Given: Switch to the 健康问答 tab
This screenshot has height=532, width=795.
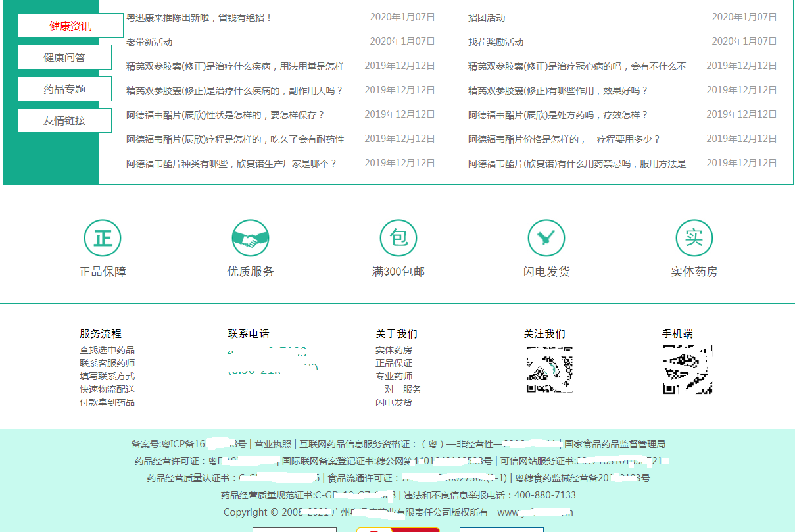Looking at the screenshot, I should pyautogui.click(x=64, y=58).
